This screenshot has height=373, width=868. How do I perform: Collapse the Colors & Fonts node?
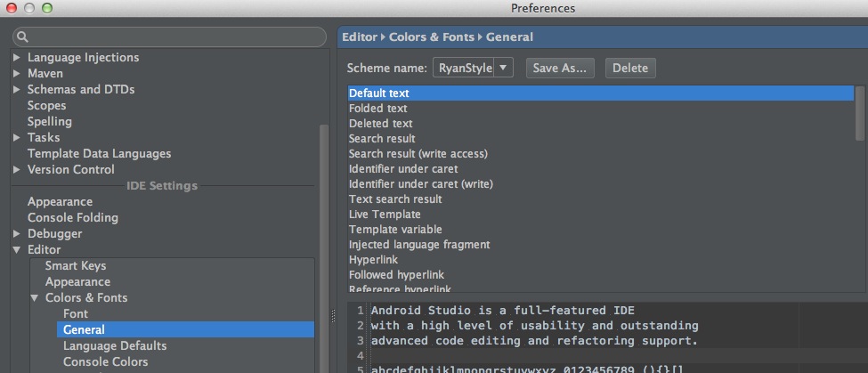[x=35, y=298]
